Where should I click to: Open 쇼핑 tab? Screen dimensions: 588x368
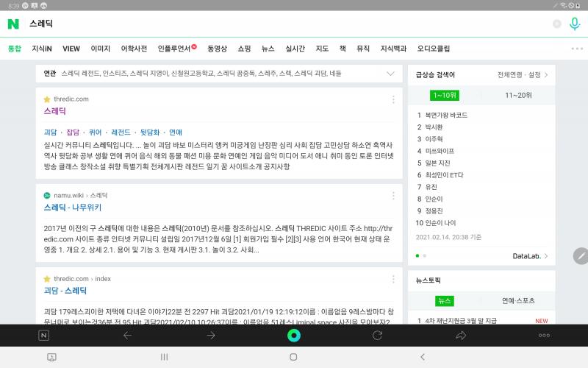click(244, 49)
